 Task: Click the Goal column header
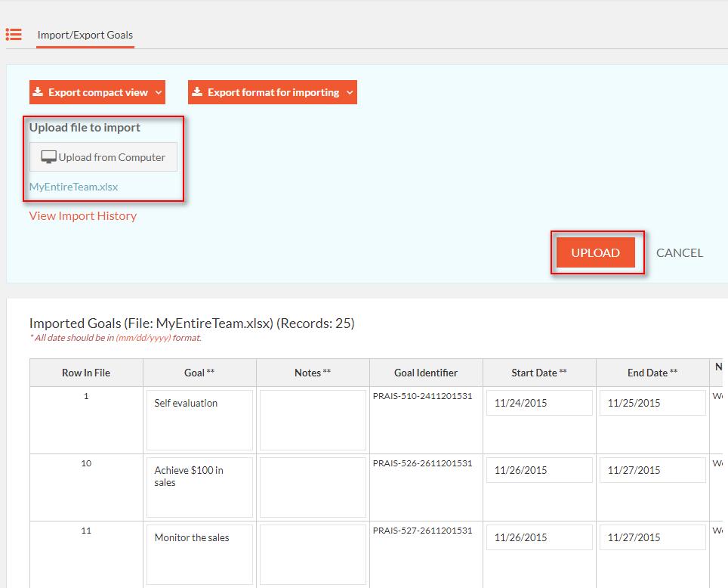click(199, 373)
